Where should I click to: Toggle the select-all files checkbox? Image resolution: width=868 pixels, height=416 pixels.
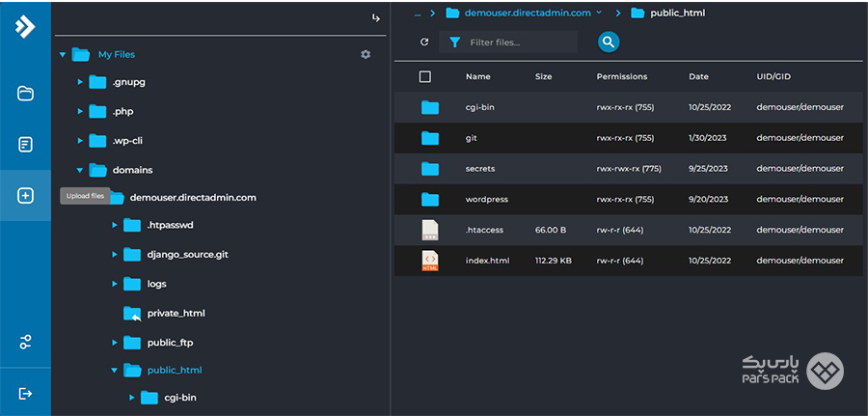(x=425, y=76)
